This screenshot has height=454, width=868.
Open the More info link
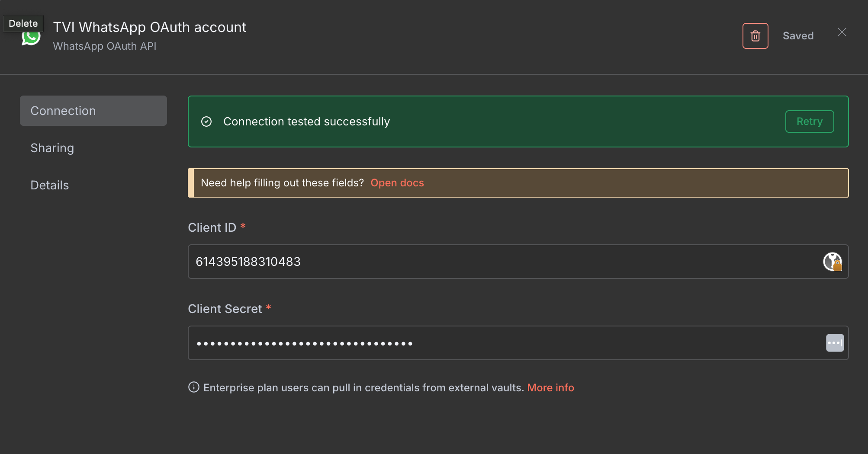[x=550, y=387]
